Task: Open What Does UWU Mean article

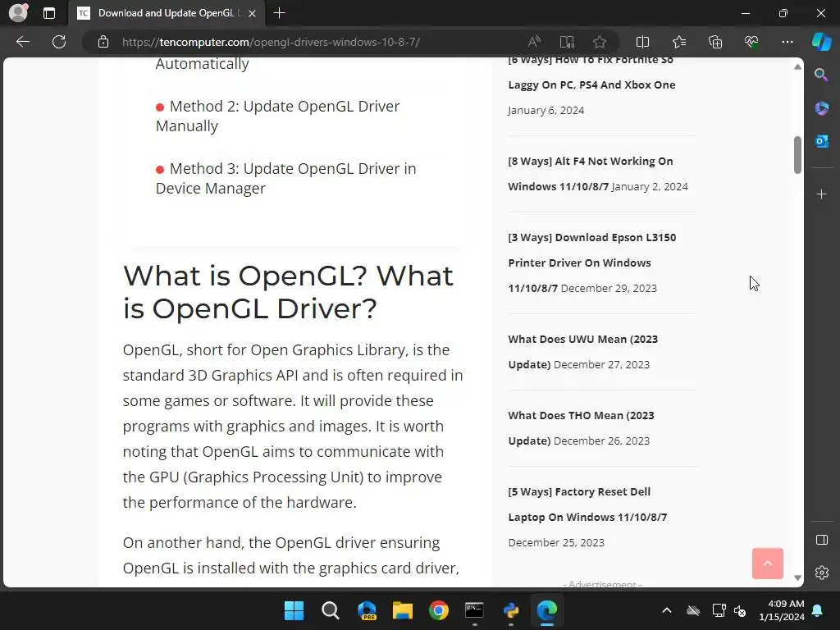Action: click(x=582, y=351)
